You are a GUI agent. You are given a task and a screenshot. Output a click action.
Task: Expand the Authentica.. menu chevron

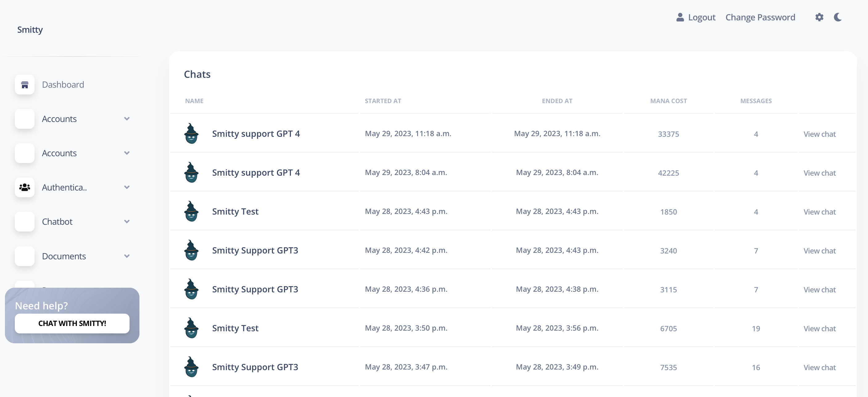pyautogui.click(x=127, y=187)
